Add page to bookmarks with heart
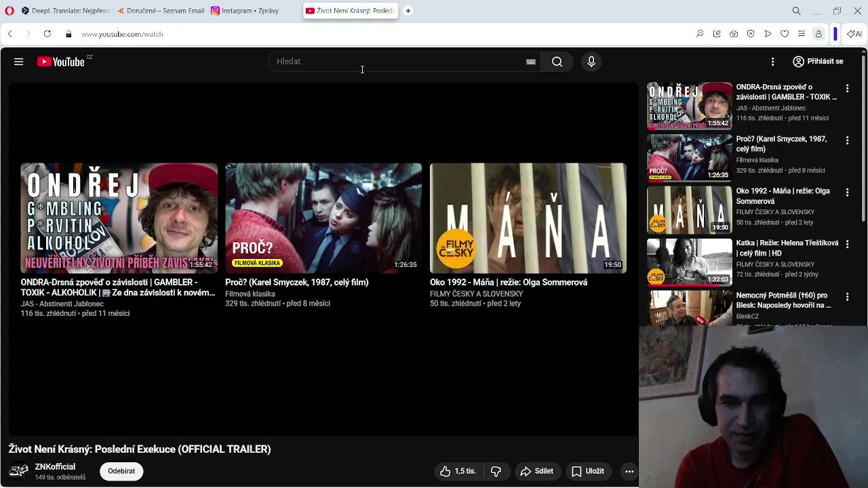Image resolution: width=868 pixels, height=488 pixels. [785, 34]
